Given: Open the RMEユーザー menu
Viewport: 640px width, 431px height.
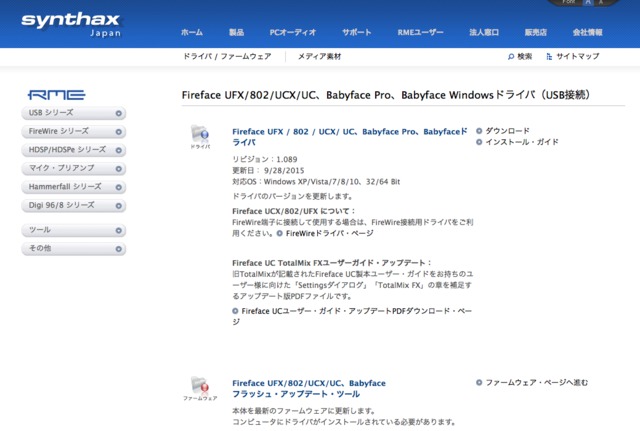Looking at the screenshot, I should (420, 32).
